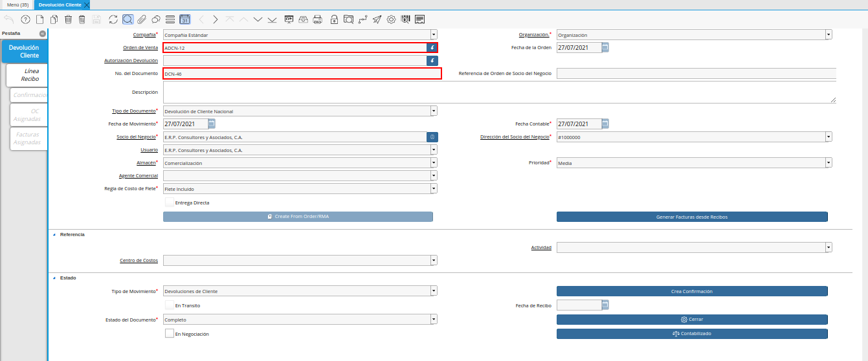Open Fecha de la Orden calendar picker

pyautogui.click(x=605, y=47)
